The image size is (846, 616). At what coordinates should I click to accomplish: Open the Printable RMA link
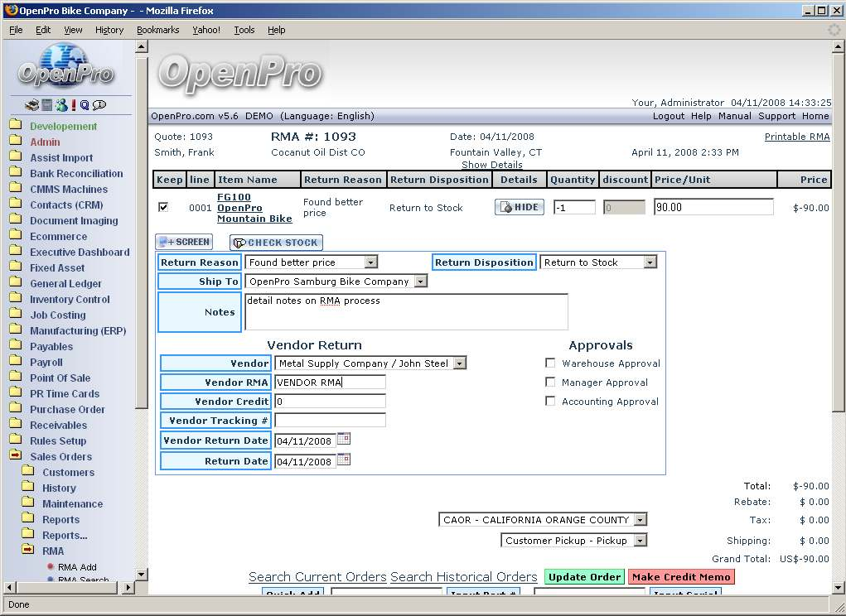point(796,137)
